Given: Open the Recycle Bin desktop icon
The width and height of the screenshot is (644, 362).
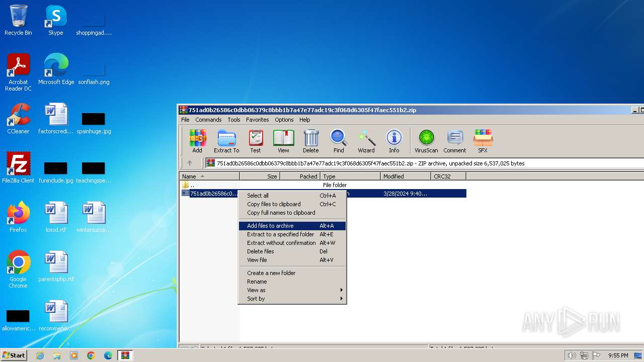Looking at the screenshot, I should click(18, 20).
